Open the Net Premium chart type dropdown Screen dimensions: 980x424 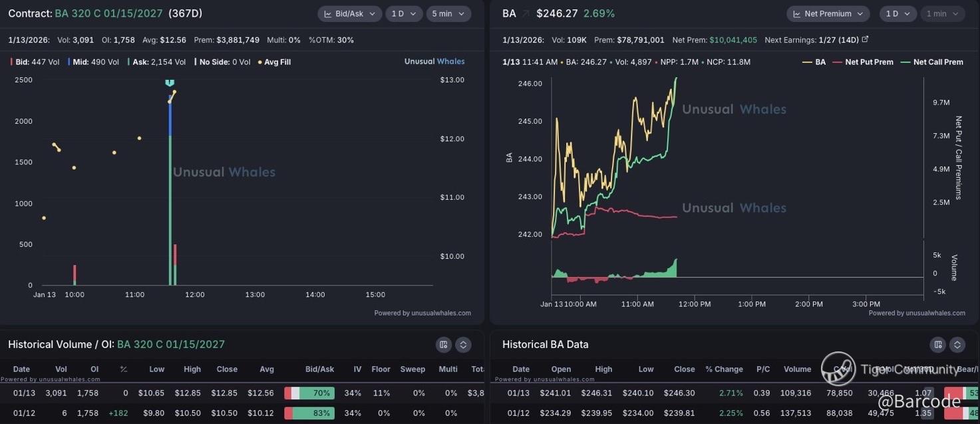click(829, 13)
